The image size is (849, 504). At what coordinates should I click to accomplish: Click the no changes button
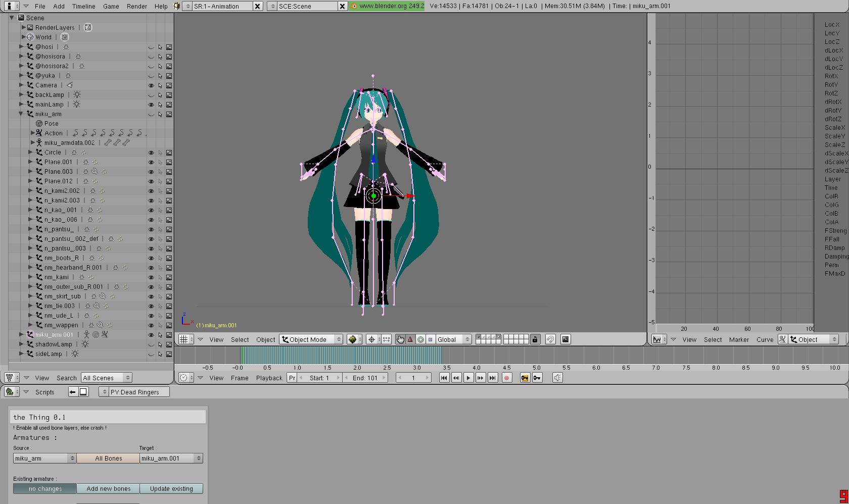click(45, 488)
